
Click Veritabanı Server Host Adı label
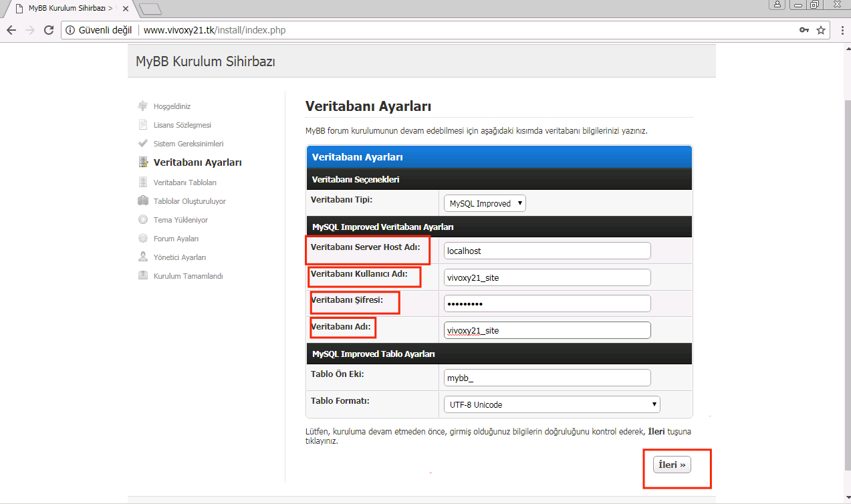(366, 247)
